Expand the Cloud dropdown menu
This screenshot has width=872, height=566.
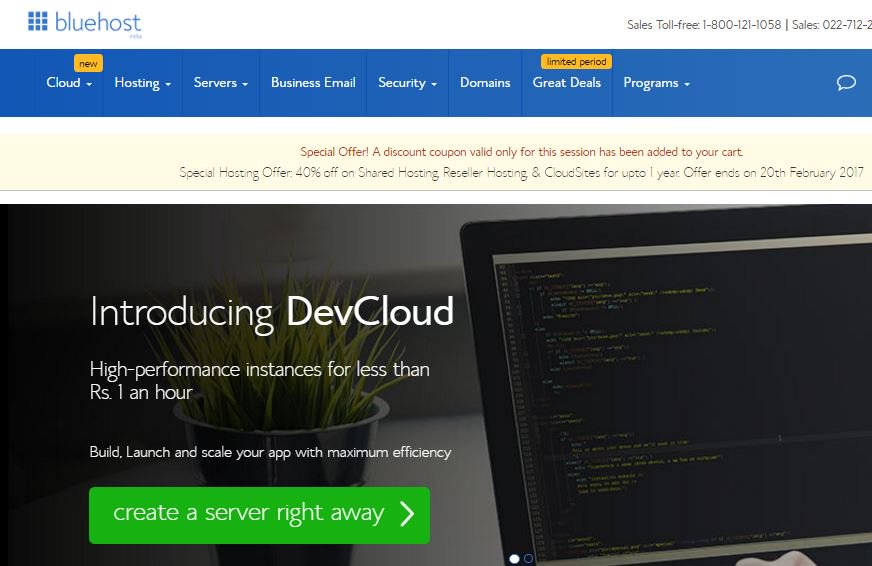(69, 83)
